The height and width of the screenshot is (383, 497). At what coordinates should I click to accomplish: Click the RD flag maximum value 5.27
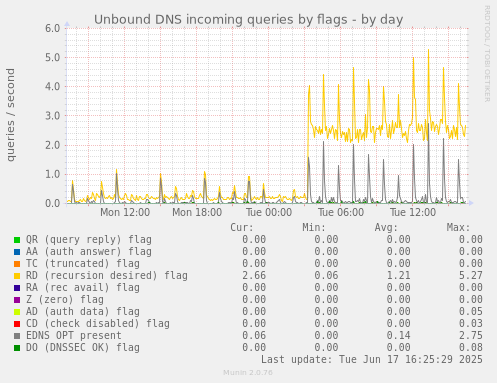471,276
